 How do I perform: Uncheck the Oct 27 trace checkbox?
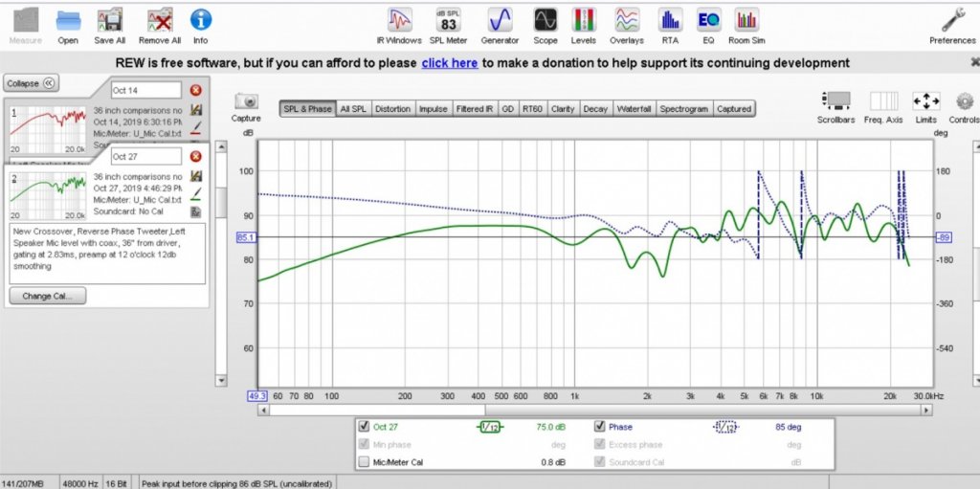(x=364, y=427)
